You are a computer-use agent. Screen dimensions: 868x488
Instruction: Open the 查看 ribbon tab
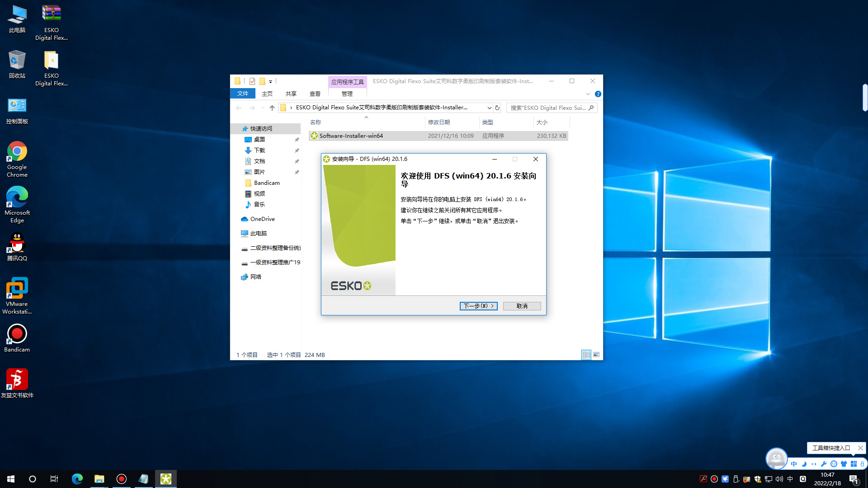point(315,94)
